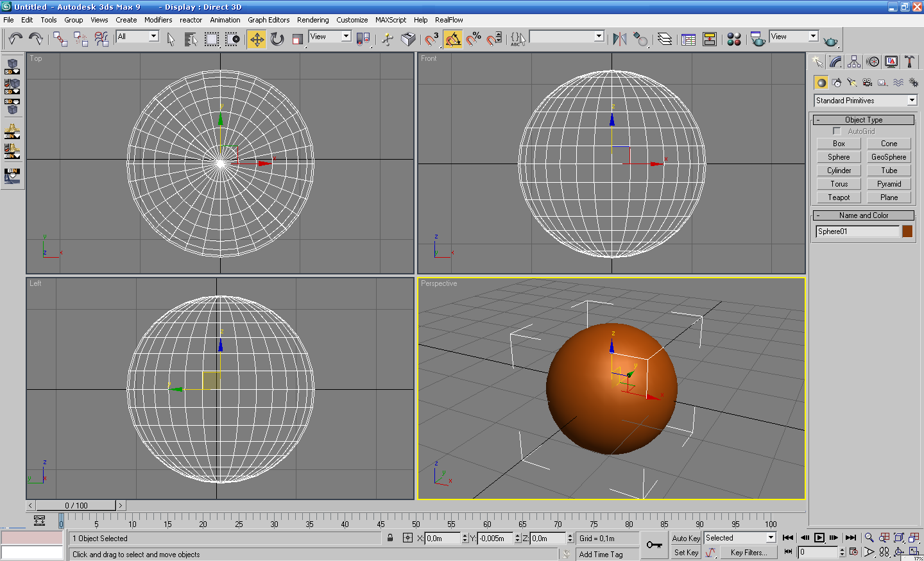Open the Modify command panel tab
The image size is (924, 561).
pyautogui.click(x=835, y=62)
